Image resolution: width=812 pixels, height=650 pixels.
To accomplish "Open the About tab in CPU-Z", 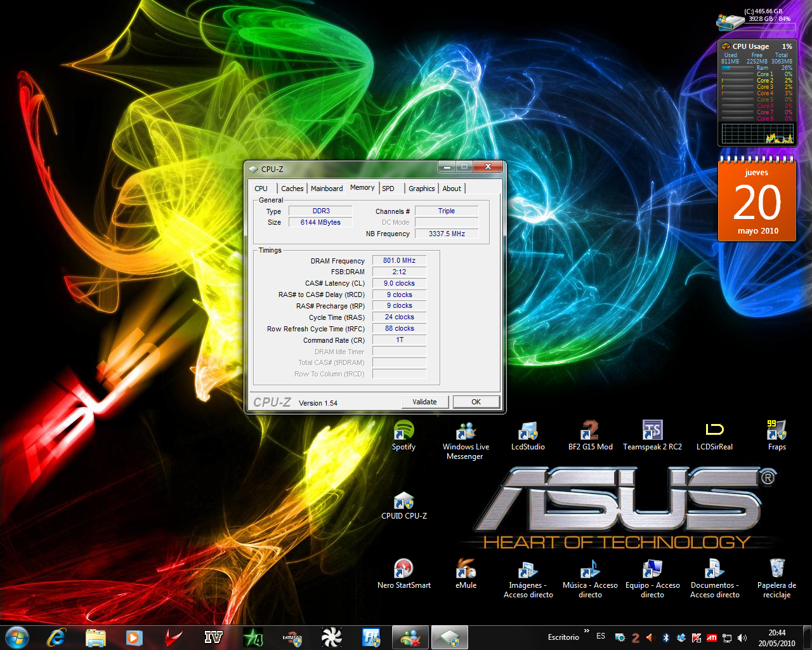I will pos(452,189).
